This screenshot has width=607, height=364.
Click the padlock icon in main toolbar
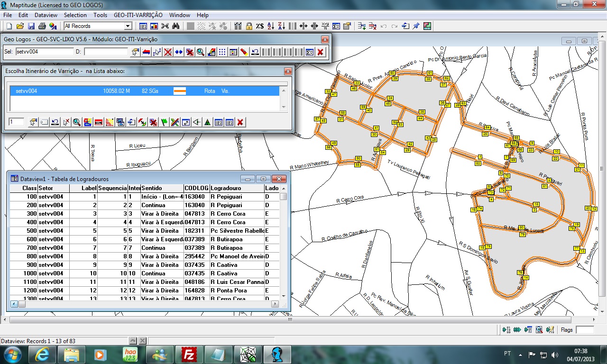pyautogui.click(x=249, y=26)
